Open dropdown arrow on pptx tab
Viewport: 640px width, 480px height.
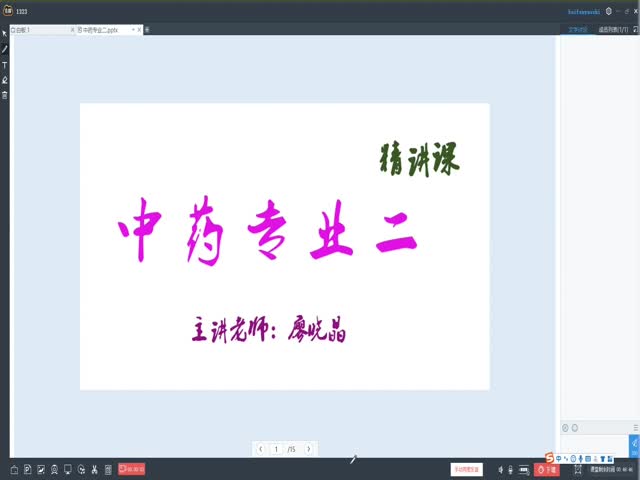pos(133,30)
